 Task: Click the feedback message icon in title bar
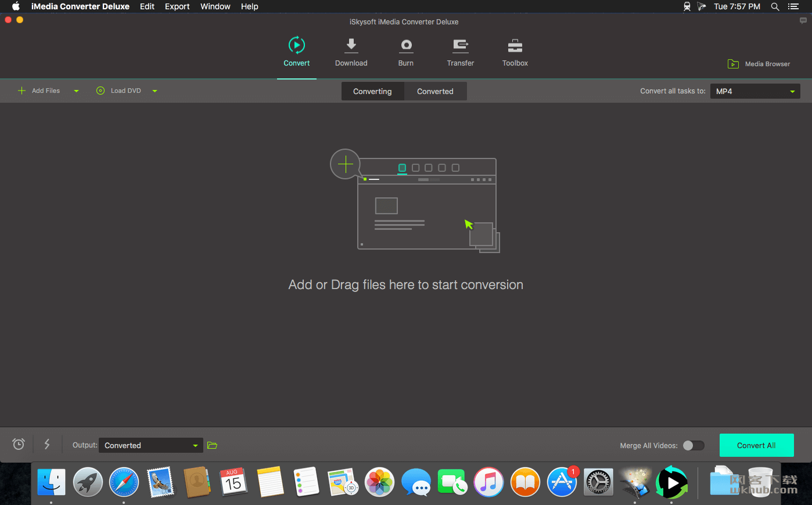(x=803, y=21)
